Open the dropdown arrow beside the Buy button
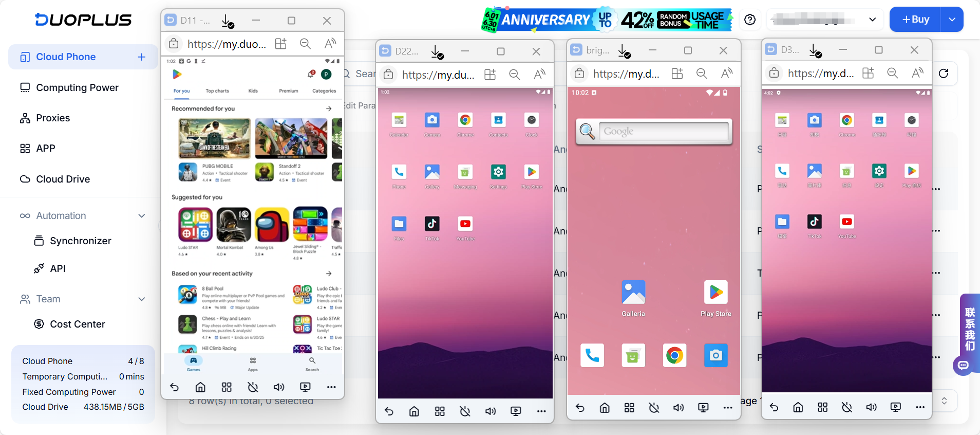Screen dimensions: 980x435 coord(952,20)
